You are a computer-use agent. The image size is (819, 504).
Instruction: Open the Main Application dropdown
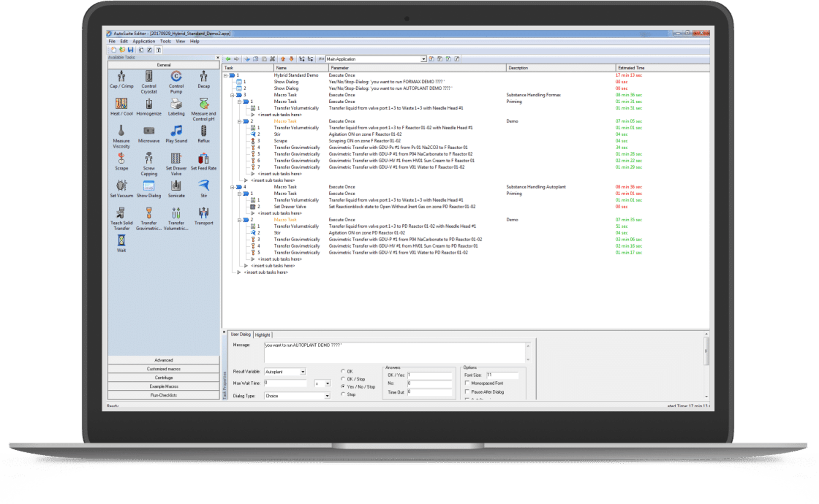coord(423,59)
